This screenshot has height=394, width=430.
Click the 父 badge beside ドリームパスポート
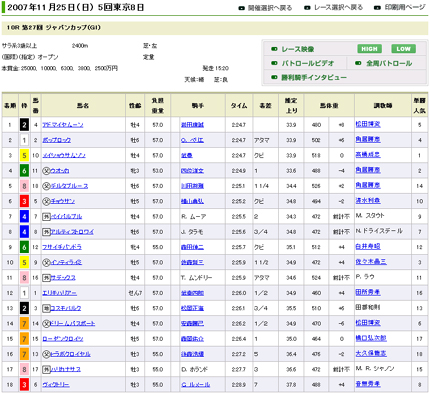pyautogui.click(x=46, y=323)
